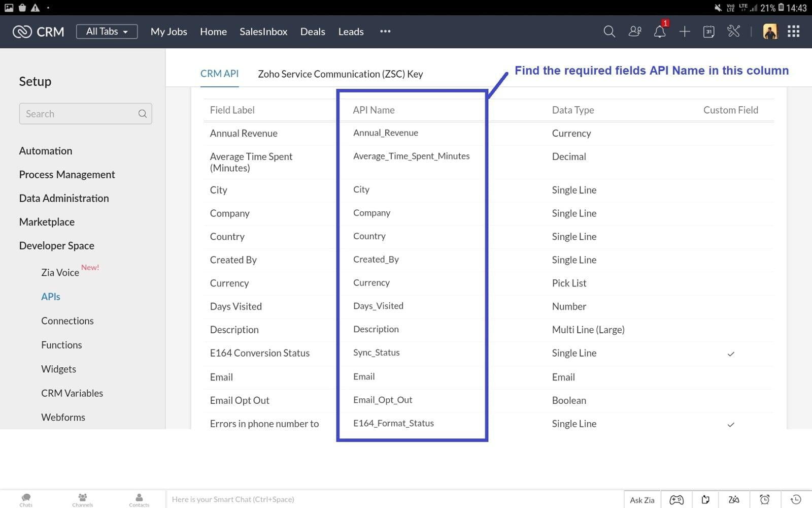Click the Custom Field column header
This screenshot has width=812, height=508.
coord(731,110)
